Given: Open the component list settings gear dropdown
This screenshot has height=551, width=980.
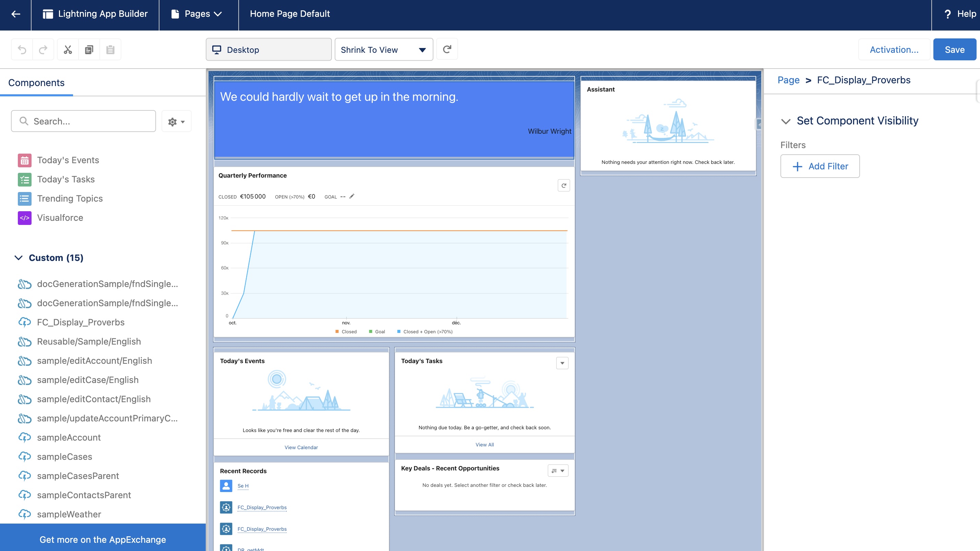Looking at the screenshot, I should coord(177,121).
